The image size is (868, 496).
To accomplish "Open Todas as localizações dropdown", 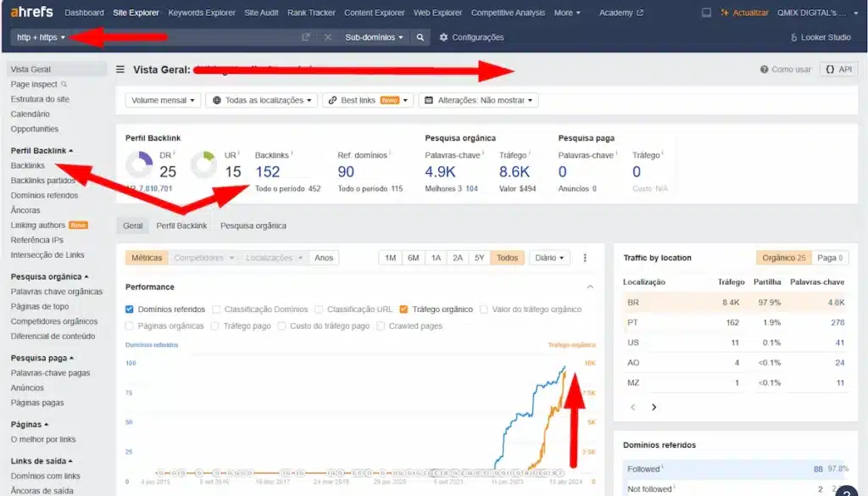I will click(x=262, y=100).
